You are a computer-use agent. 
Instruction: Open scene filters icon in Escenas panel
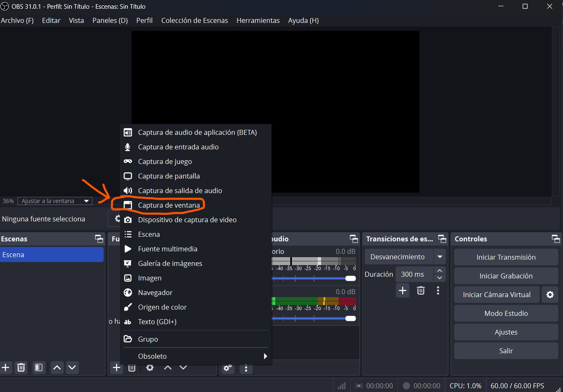(39, 367)
